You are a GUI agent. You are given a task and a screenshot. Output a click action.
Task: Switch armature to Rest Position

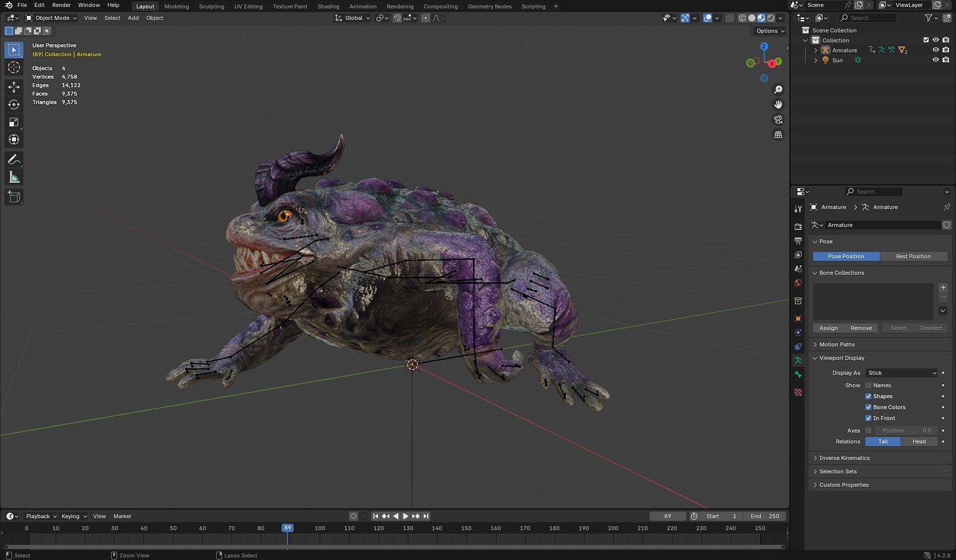click(x=913, y=256)
